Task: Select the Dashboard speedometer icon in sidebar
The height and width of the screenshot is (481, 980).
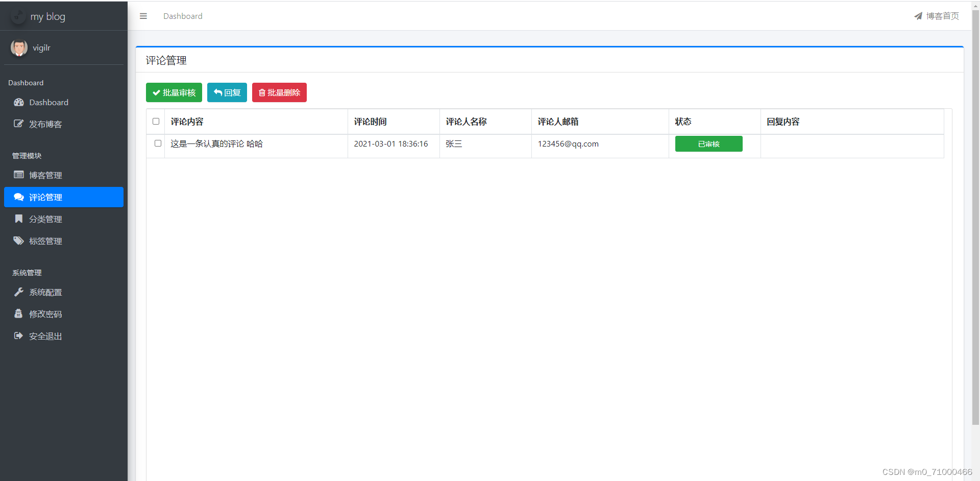Action: click(x=19, y=102)
